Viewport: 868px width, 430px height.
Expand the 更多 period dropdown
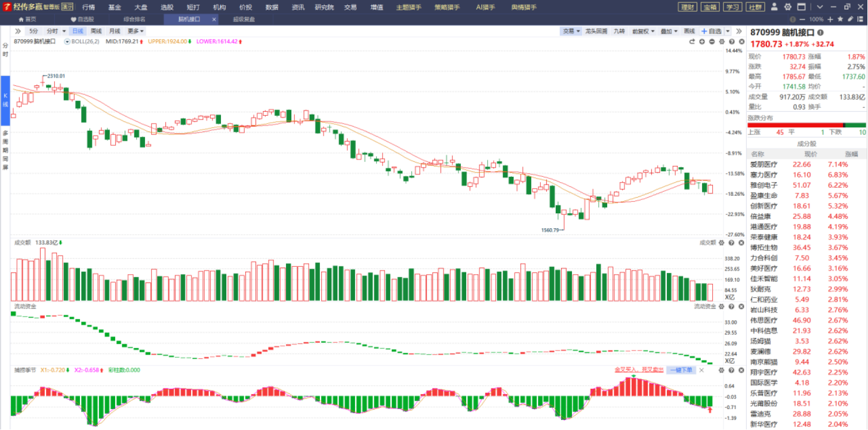click(x=135, y=31)
